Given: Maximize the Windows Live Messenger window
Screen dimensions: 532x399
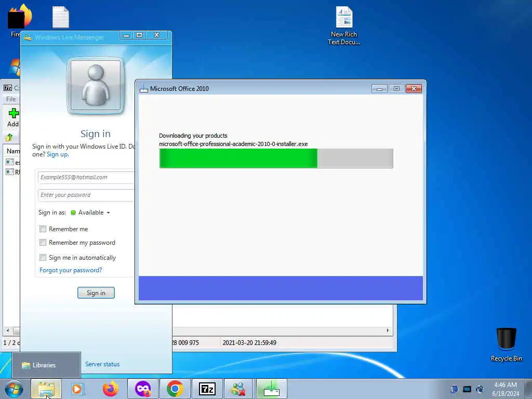Looking at the screenshot, I should point(139,35).
